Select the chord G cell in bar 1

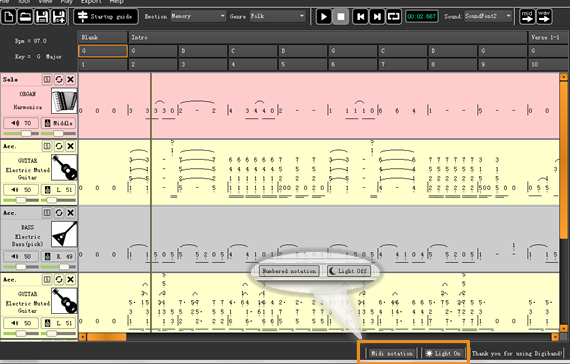103,51
